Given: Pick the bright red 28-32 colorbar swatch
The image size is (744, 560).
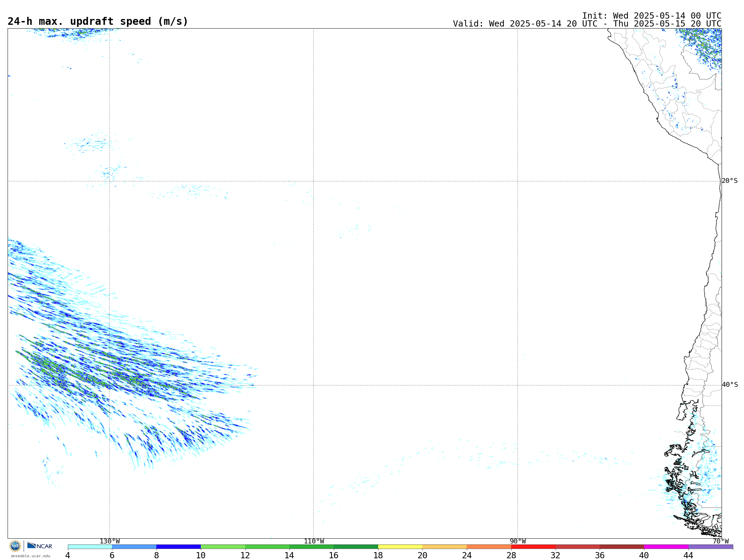Looking at the screenshot, I should click(533, 547).
